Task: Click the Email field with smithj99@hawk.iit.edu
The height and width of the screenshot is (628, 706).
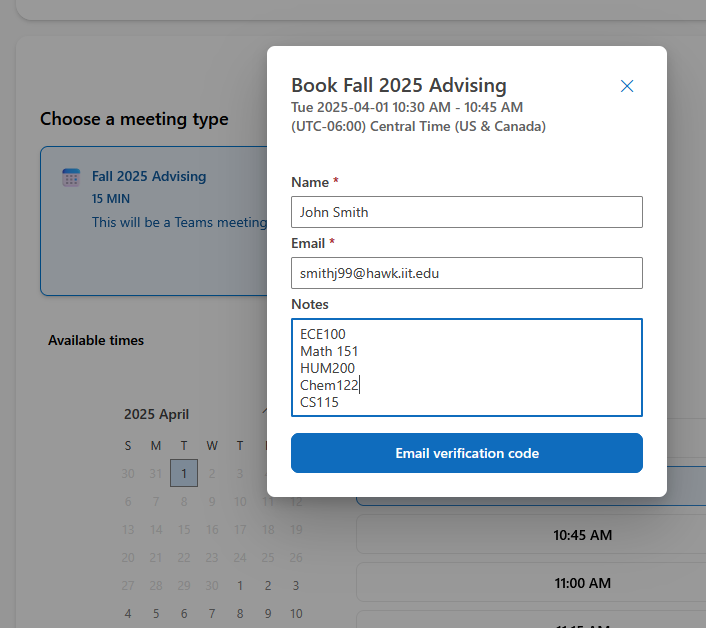Action: click(466, 273)
